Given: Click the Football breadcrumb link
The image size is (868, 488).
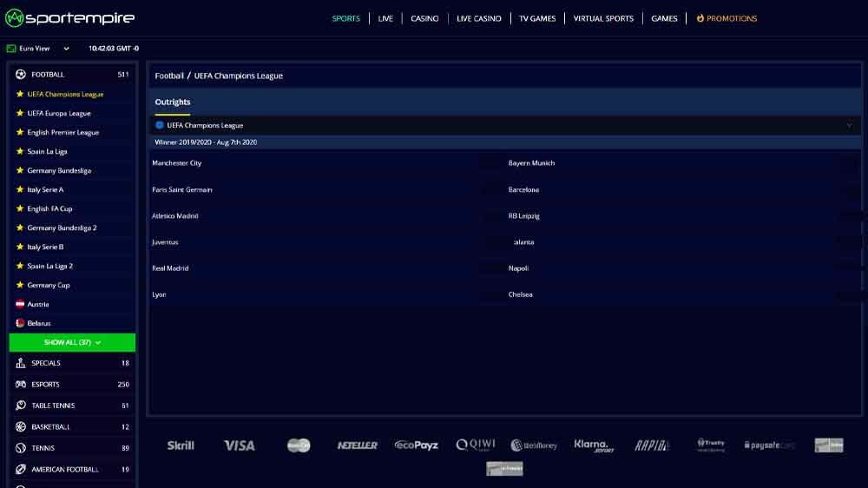Looking at the screenshot, I should pos(169,76).
